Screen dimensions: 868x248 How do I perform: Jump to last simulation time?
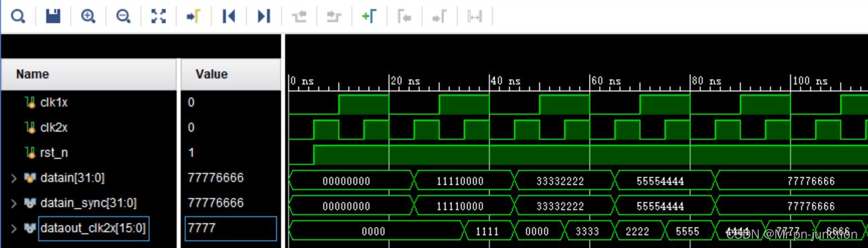click(x=264, y=16)
